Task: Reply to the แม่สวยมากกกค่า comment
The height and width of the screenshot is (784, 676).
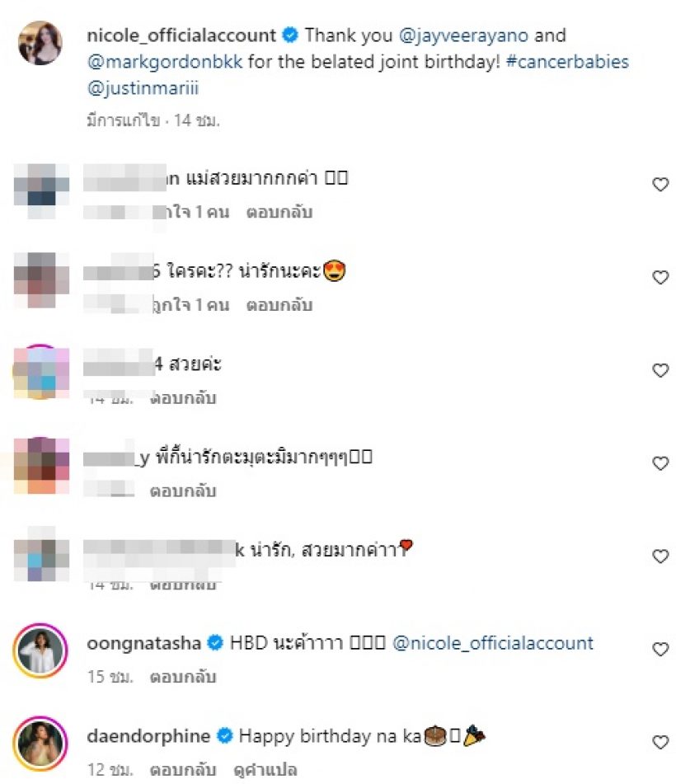Action: point(279,212)
